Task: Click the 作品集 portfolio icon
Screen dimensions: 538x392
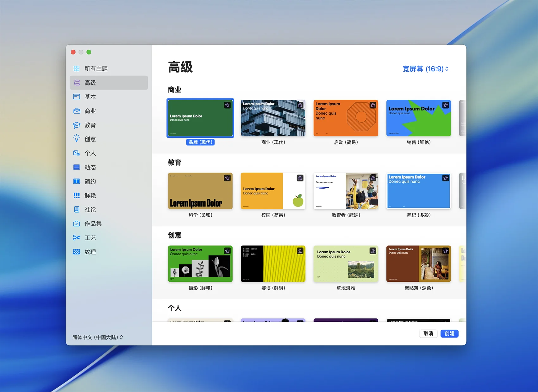Action: [77, 224]
